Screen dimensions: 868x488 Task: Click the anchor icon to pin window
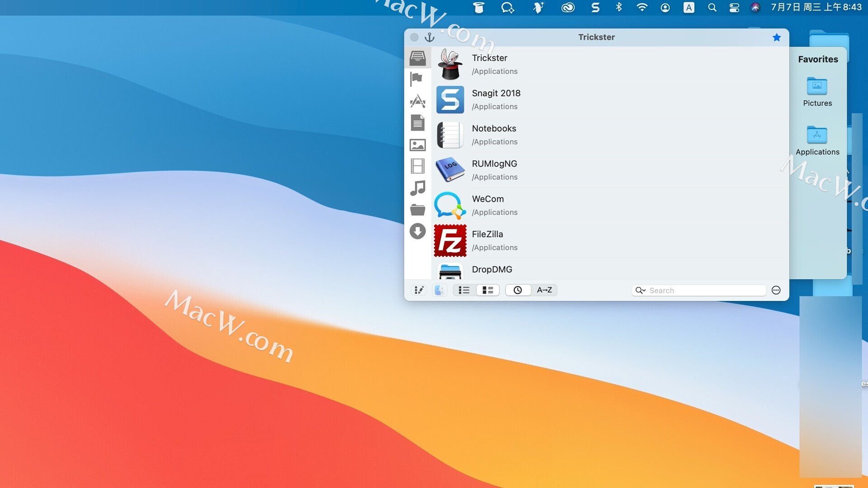coord(429,37)
